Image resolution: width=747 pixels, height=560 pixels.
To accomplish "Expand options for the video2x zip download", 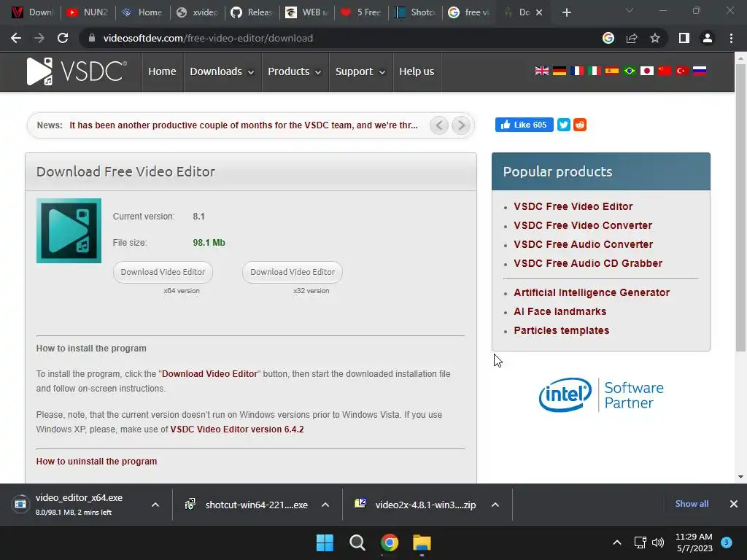I will pyautogui.click(x=495, y=505).
